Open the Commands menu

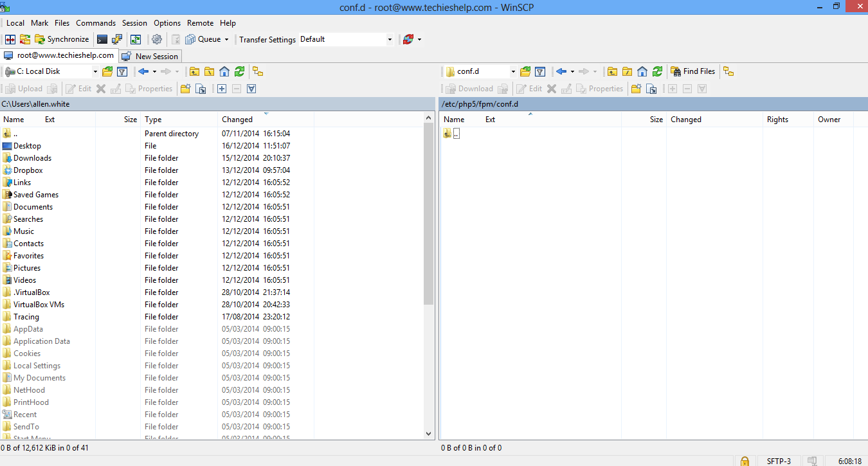(x=96, y=22)
